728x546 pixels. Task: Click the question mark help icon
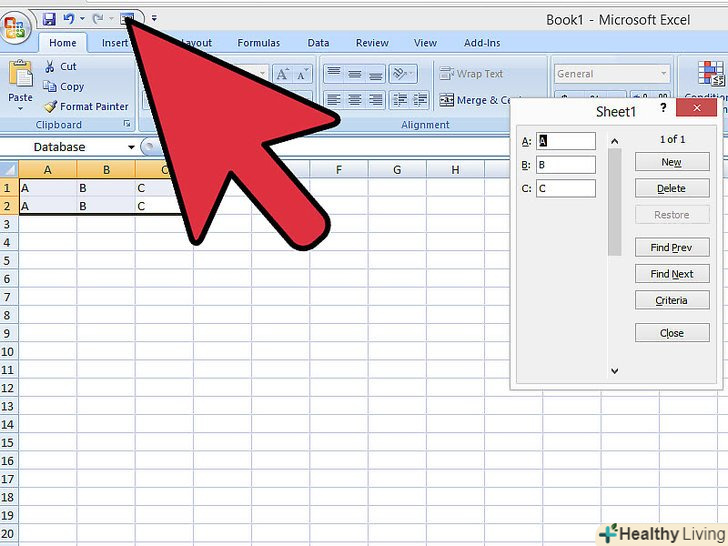coord(663,108)
